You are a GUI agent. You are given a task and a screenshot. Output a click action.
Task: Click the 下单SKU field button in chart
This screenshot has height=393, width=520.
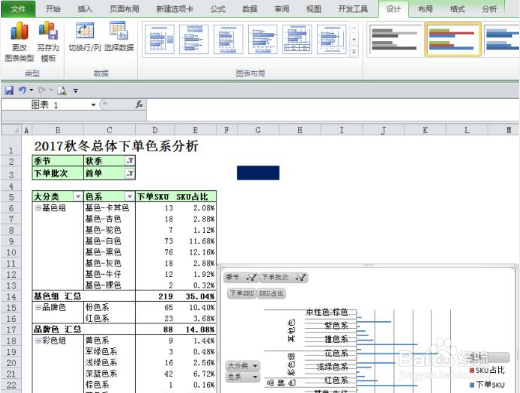tap(242, 293)
